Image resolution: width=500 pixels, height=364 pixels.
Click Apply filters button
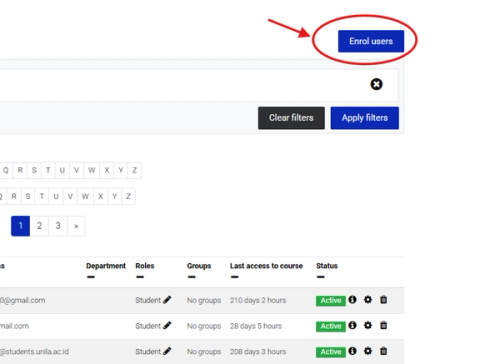click(x=365, y=118)
